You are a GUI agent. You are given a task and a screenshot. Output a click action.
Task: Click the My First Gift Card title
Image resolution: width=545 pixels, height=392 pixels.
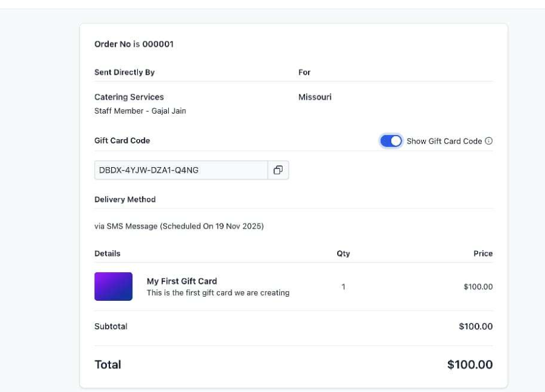click(x=182, y=281)
